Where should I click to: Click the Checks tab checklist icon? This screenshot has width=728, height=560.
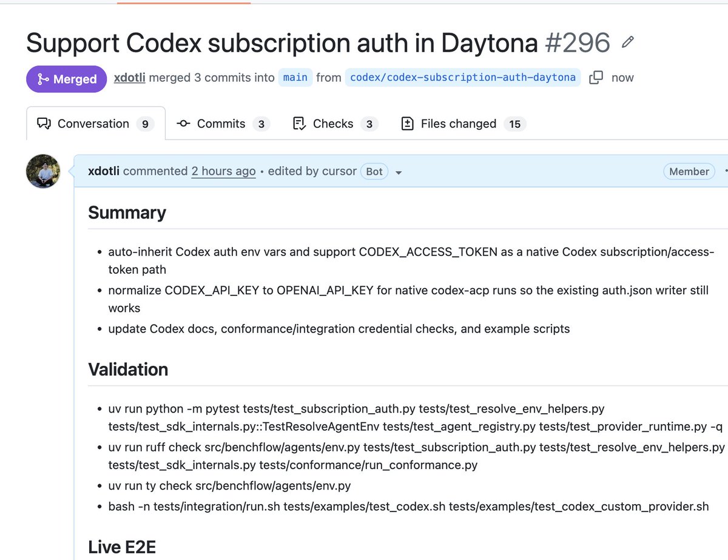pos(299,124)
